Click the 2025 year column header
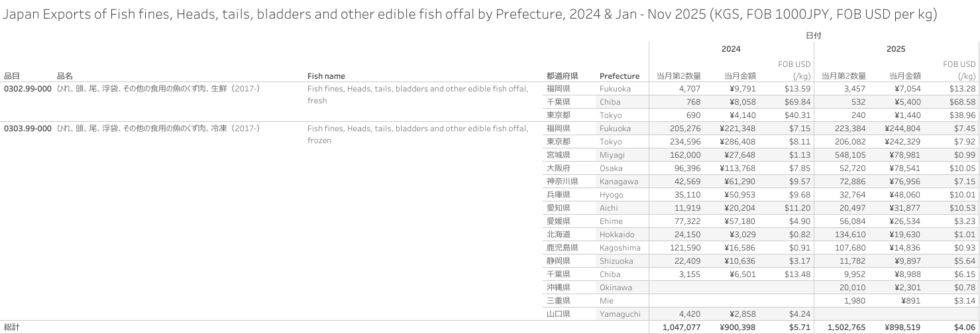The image size is (980, 334). pyautogui.click(x=896, y=49)
